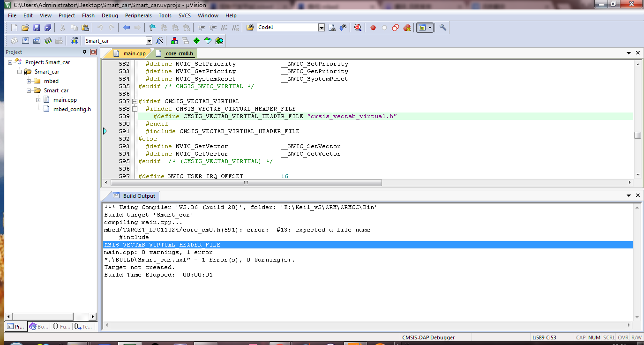Viewport: 644px width, 345px height.
Task: Toggle bookmark with the blue flag icon
Action: point(152,28)
